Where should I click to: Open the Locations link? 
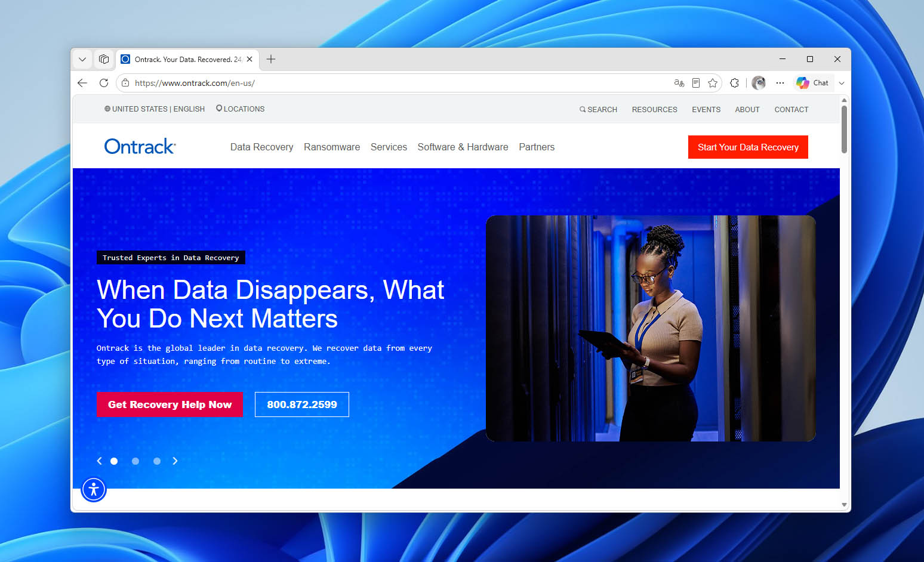point(241,109)
